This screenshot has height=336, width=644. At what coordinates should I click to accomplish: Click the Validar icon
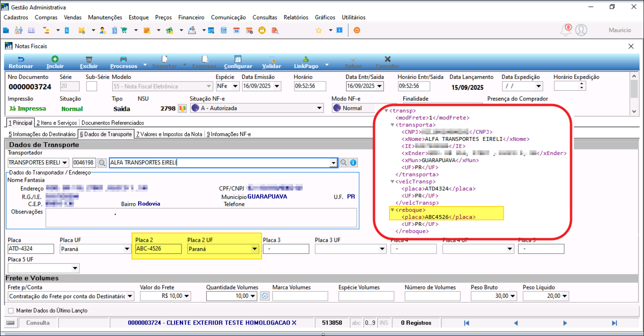click(x=271, y=60)
